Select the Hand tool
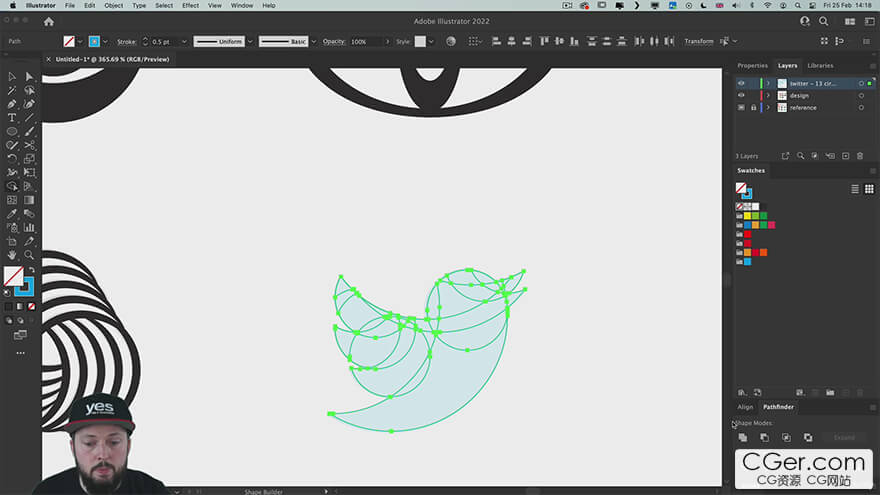Screen dimensions: 880x495 [x=12, y=255]
